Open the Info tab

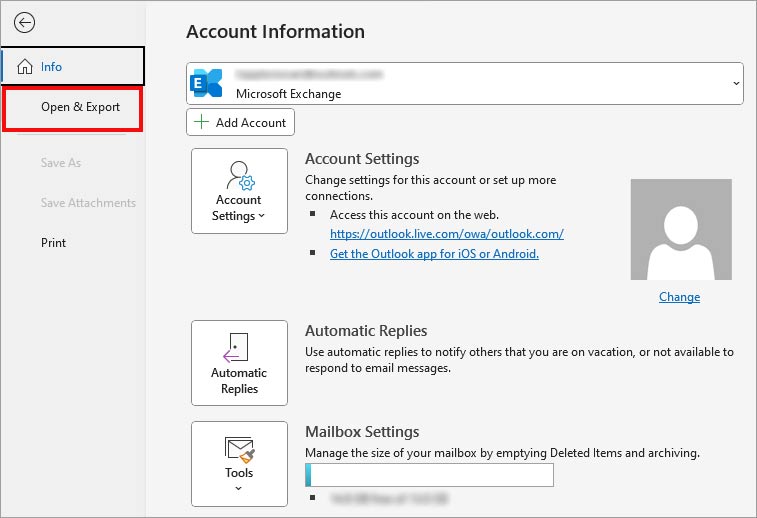(73, 66)
